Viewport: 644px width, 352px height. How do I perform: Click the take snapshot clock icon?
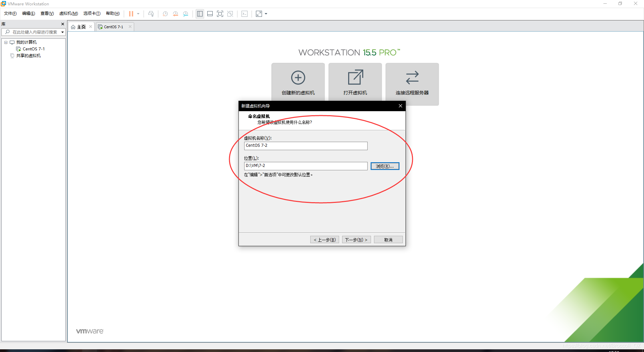click(x=165, y=14)
